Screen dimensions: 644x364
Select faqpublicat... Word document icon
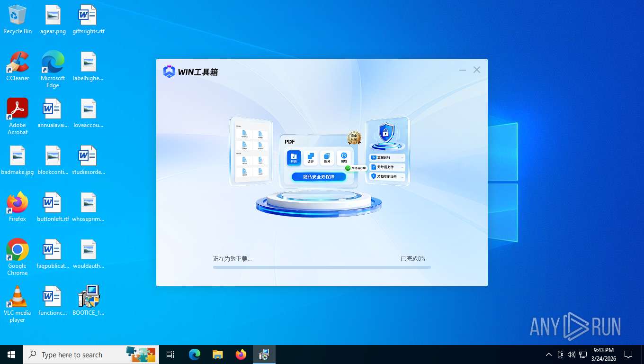(53, 254)
